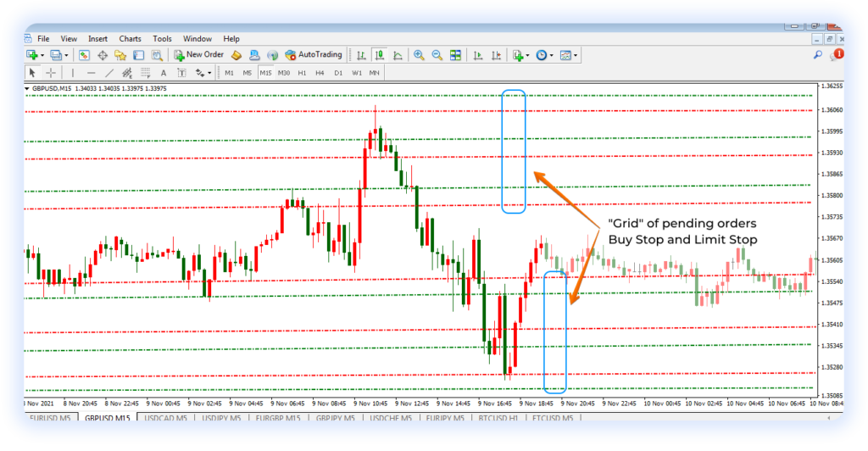The height and width of the screenshot is (451, 868).
Task: Toggle chart shift from right edge
Action: pos(497,55)
